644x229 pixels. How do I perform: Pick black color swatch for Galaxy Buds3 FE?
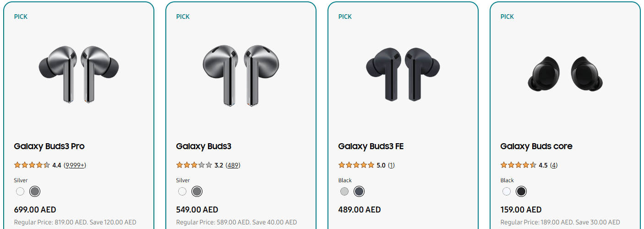click(x=359, y=191)
